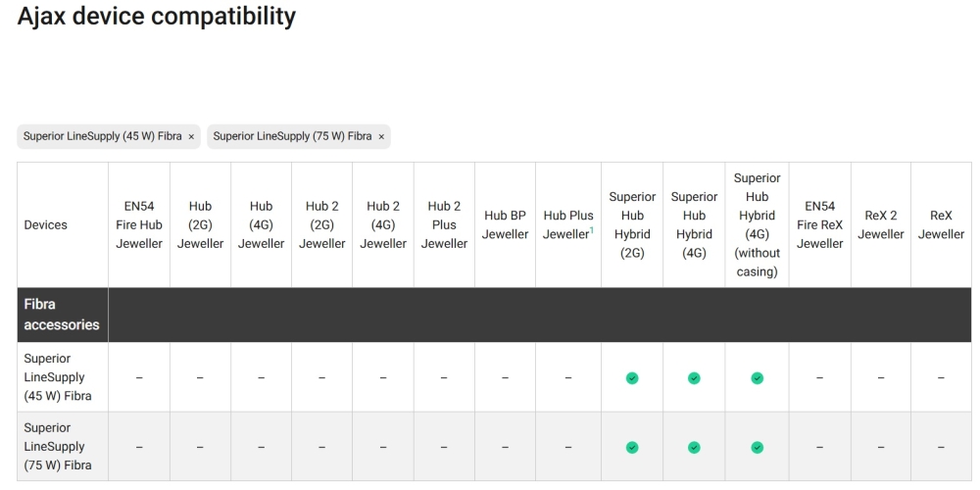This screenshot has width=980, height=490.
Task: Select the Superior LineSupply (75 W) Fibra row label
Action: coord(57,447)
